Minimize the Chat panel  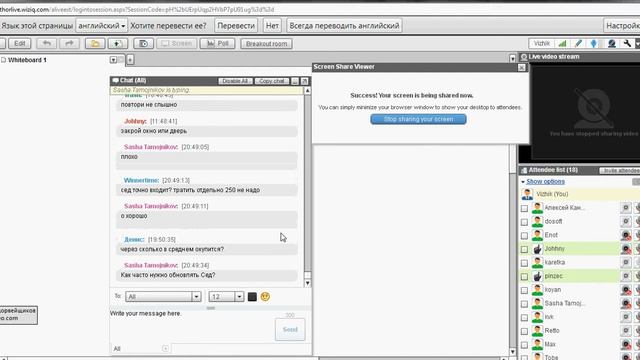[295, 81]
